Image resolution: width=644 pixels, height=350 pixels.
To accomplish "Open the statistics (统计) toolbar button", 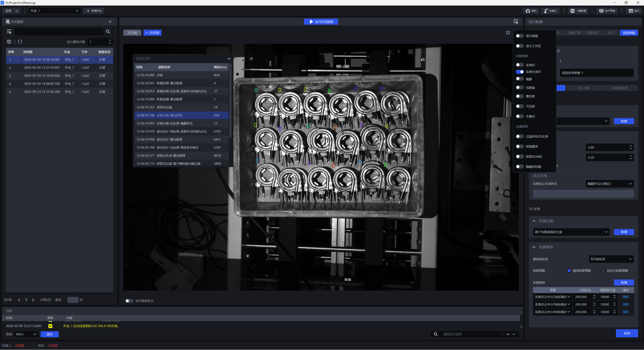I will [x=634, y=11].
